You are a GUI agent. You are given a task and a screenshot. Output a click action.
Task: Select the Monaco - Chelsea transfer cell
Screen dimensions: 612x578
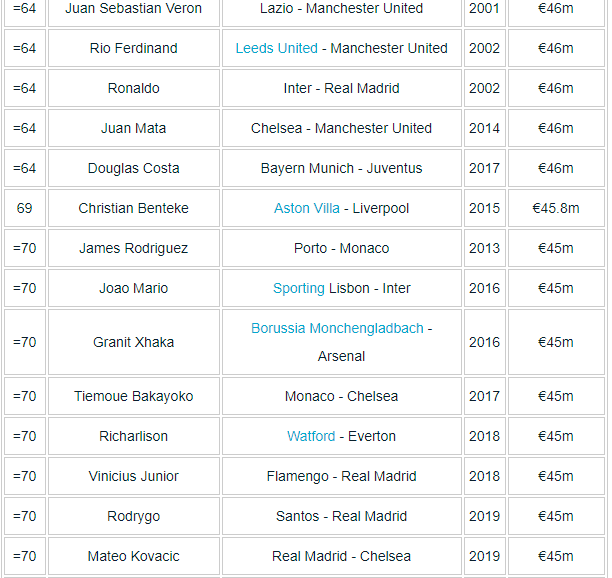[x=341, y=396]
